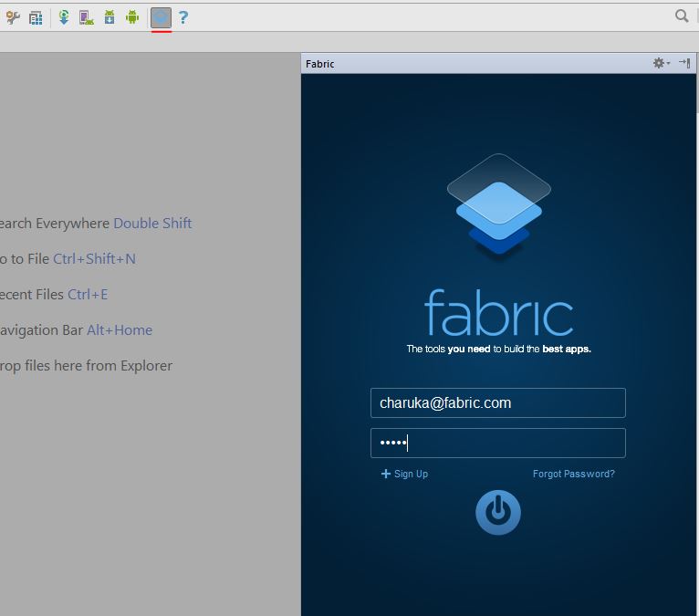699x616 pixels.
Task: Toggle the Fabric plugin toolbar icon
Action: [x=161, y=18]
